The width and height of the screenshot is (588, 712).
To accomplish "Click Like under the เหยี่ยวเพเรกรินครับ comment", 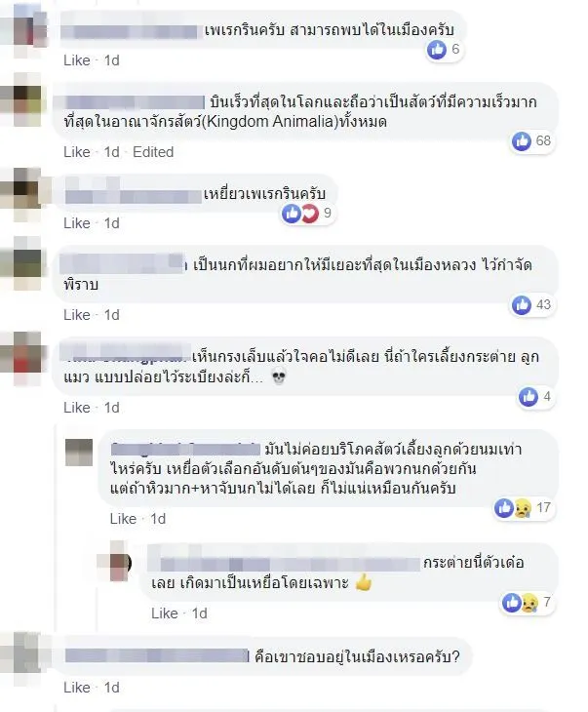I will click(x=77, y=223).
